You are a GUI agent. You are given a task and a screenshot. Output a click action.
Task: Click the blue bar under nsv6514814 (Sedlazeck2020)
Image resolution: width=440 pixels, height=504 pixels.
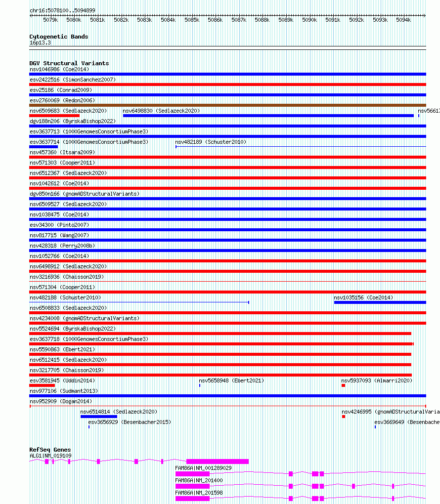coord(99,417)
